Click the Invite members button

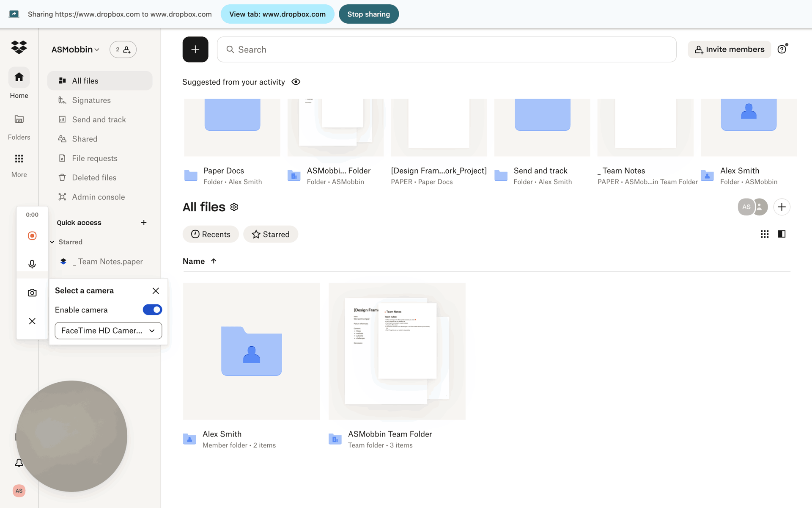click(729, 50)
